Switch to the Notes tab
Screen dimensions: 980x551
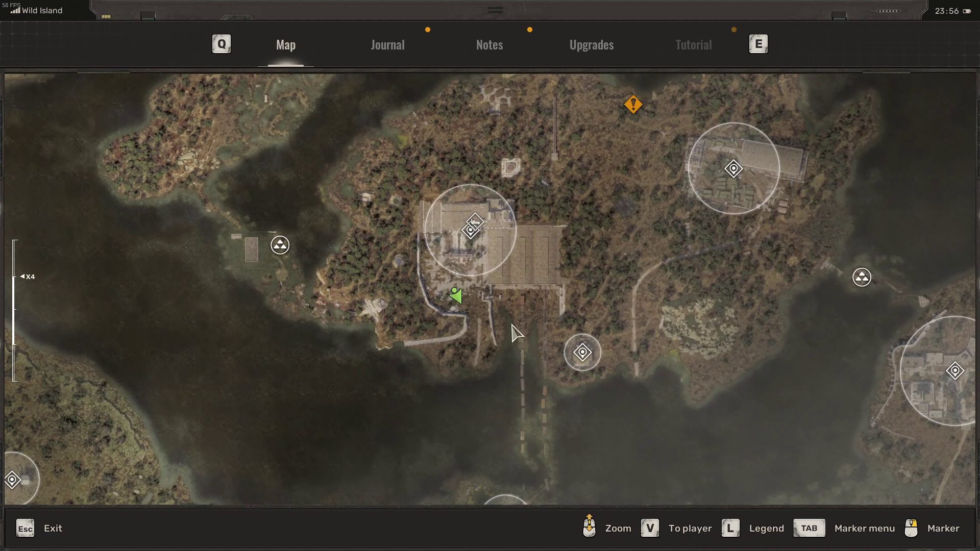[489, 45]
